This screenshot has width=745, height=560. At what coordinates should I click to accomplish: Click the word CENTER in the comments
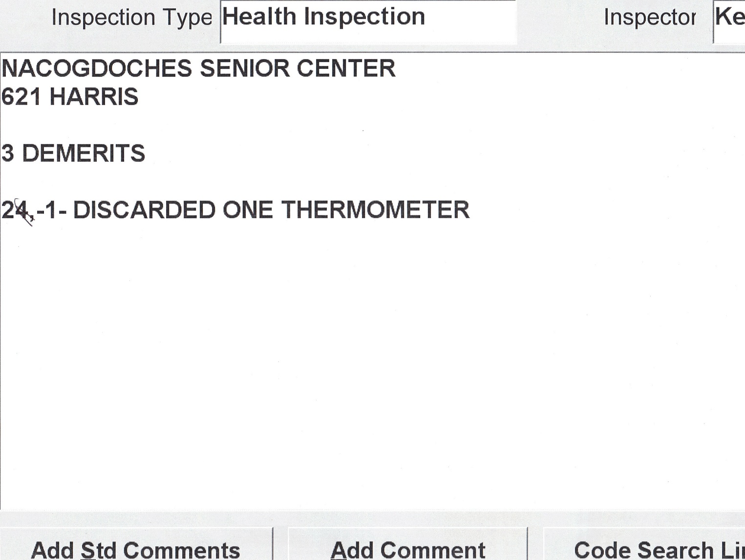[346, 68]
